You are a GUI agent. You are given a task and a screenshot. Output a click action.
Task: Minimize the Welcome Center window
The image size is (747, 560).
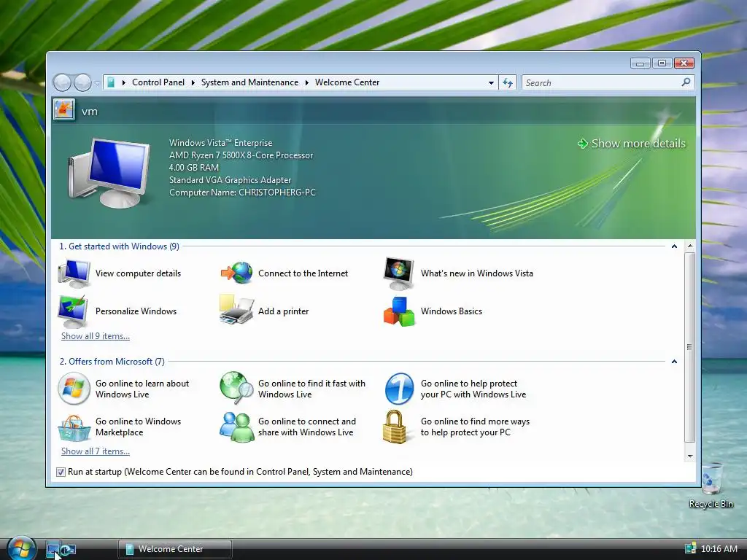pos(640,63)
